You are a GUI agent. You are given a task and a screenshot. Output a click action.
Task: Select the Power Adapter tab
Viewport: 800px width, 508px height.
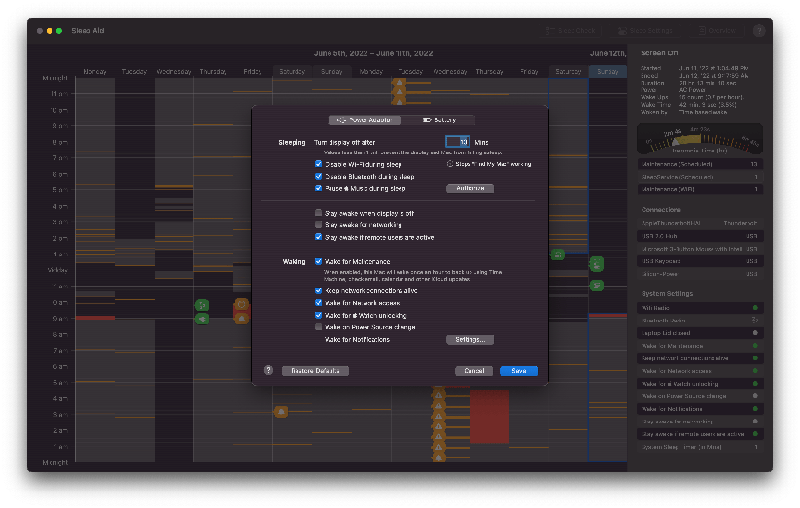pyautogui.click(x=365, y=120)
